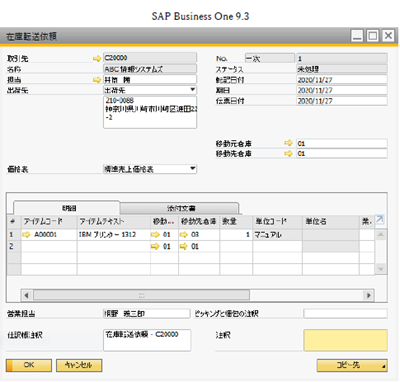Click the 担当 contact person field
Viewport: 400px width, 382px height.
[150, 80]
